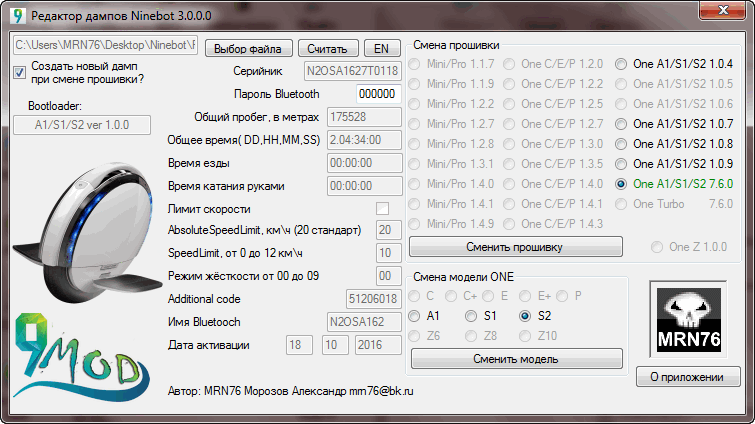Toggle the create new dump checkbox
This screenshot has width=755, height=424.
pos(20,71)
